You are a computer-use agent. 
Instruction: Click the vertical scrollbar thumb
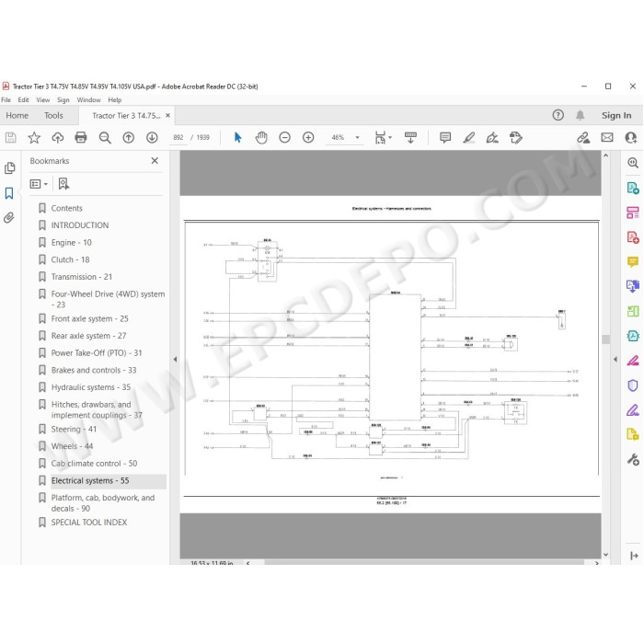pos(605,339)
